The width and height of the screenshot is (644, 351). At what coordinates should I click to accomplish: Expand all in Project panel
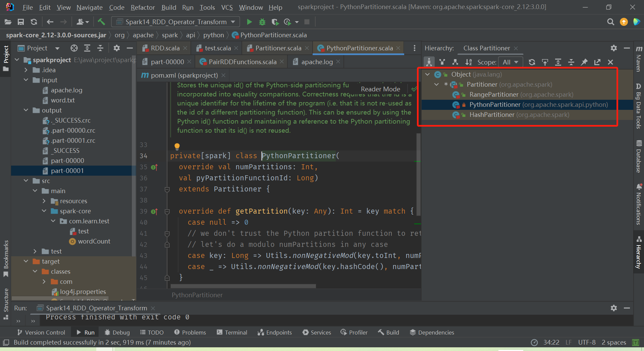[87, 48]
